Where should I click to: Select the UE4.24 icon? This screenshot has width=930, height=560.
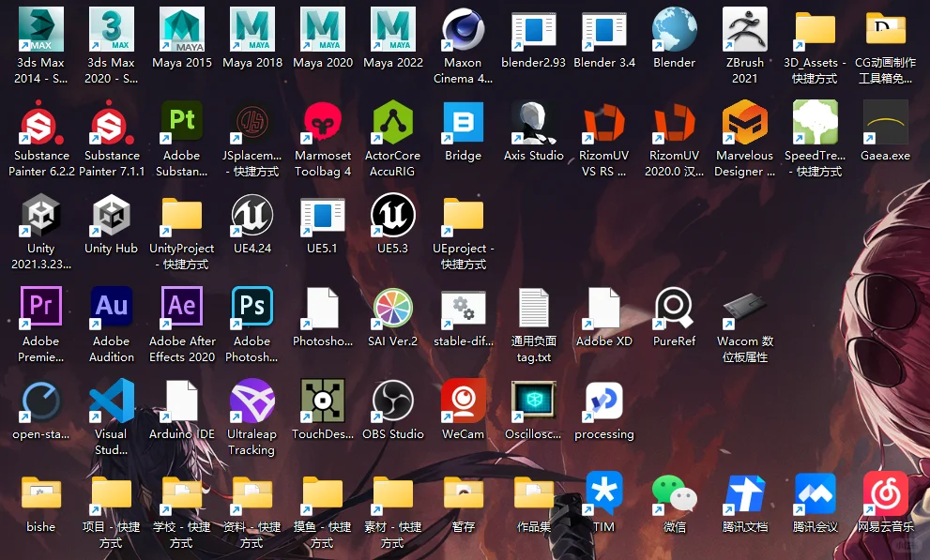[x=252, y=215]
